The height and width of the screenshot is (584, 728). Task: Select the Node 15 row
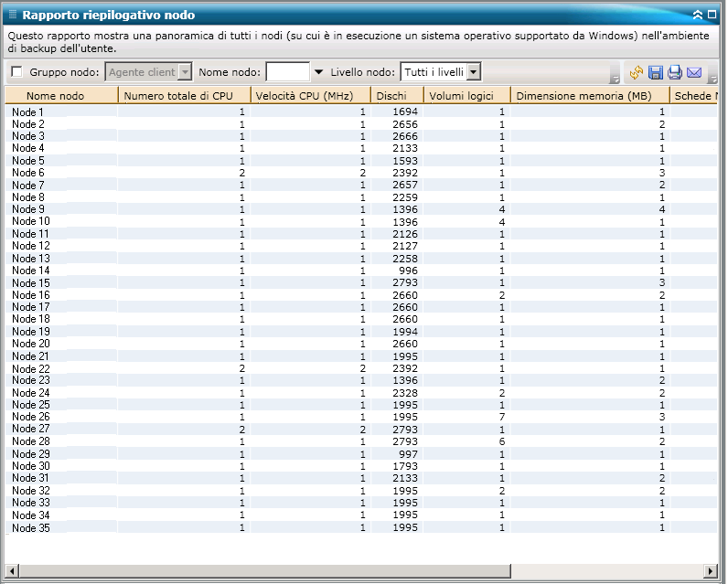point(361,282)
